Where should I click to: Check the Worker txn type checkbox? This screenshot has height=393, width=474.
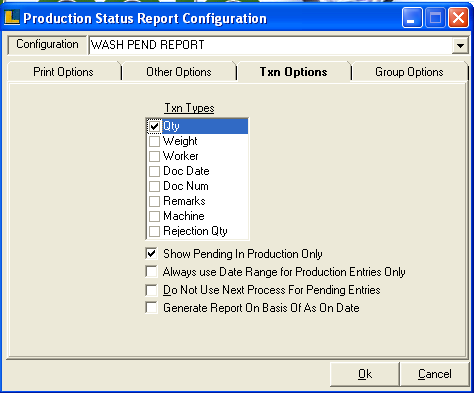154,156
